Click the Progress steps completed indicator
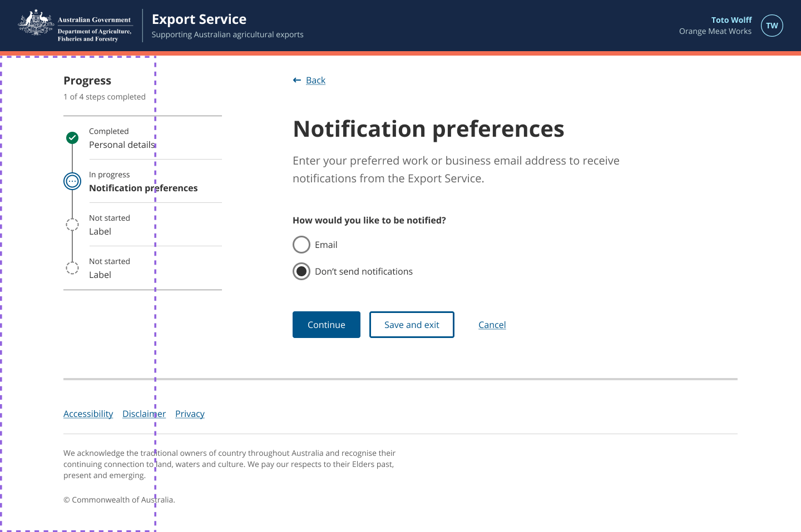Viewport: 801px width, 532px height. (105, 96)
